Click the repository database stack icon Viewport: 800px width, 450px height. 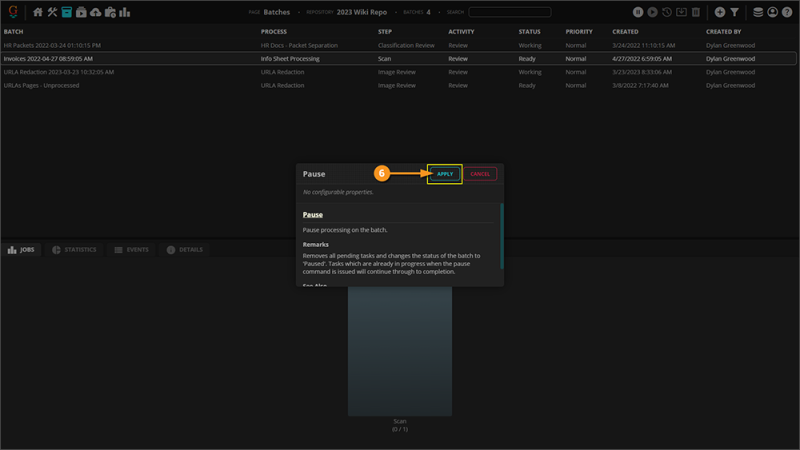[x=758, y=12]
